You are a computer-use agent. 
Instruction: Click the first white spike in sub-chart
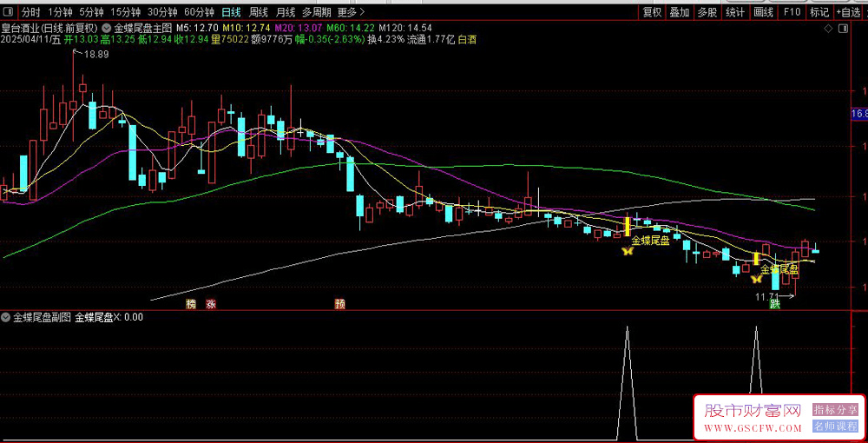point(628,382)
